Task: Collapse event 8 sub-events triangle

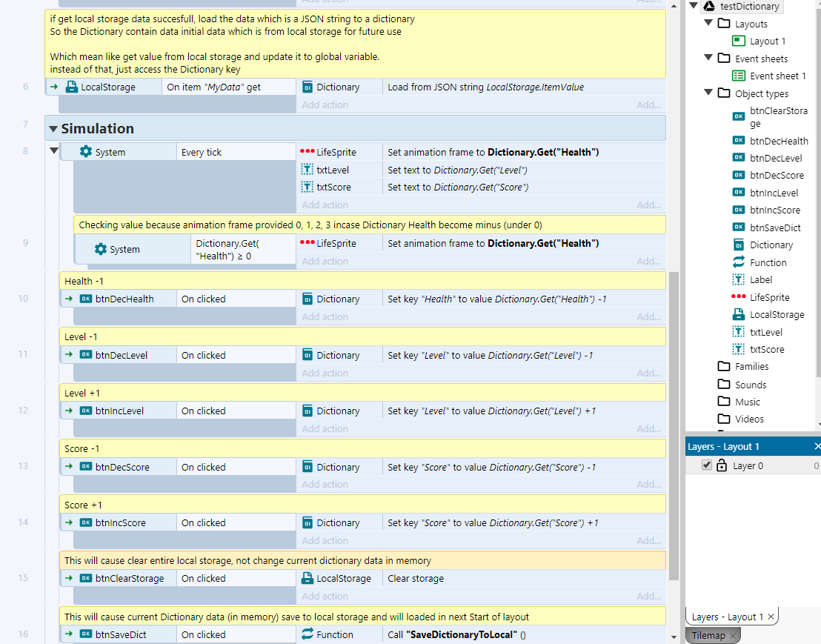Action: tap(54, 150)
